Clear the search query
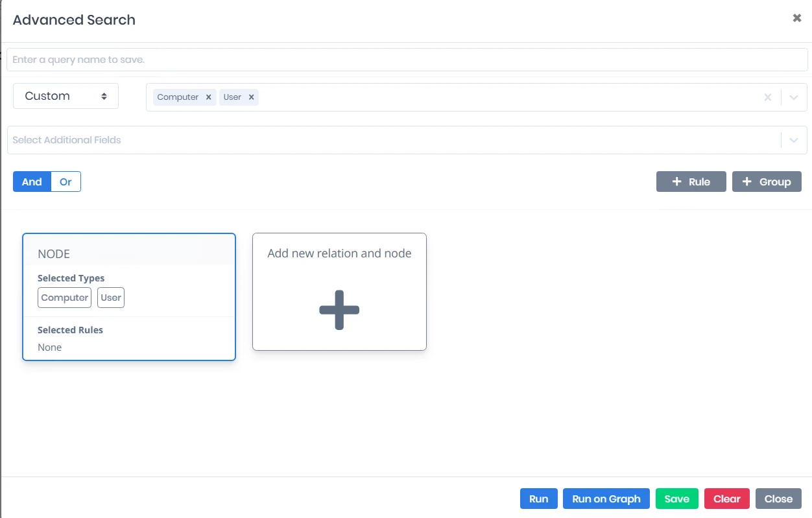 [x=727, y=499]
